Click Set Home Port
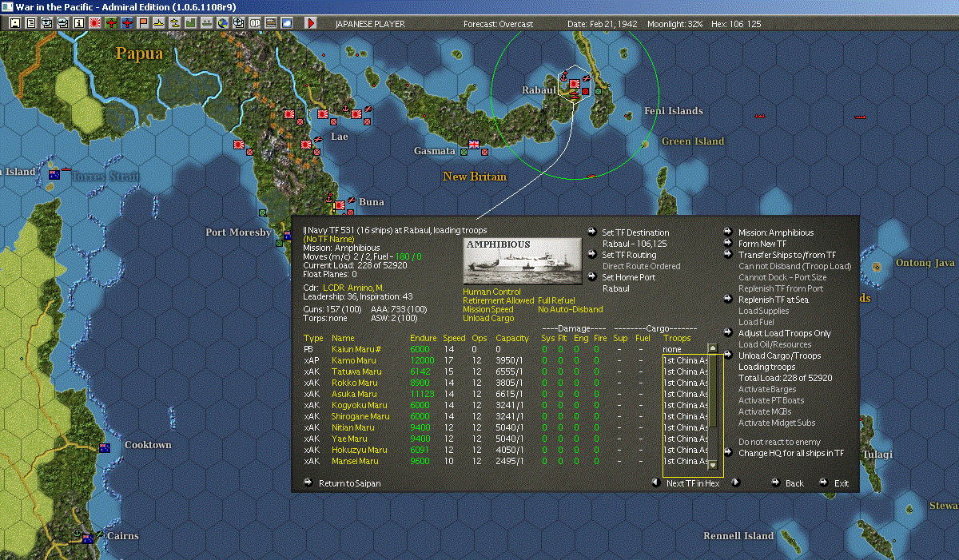 [x=627, y=278]
